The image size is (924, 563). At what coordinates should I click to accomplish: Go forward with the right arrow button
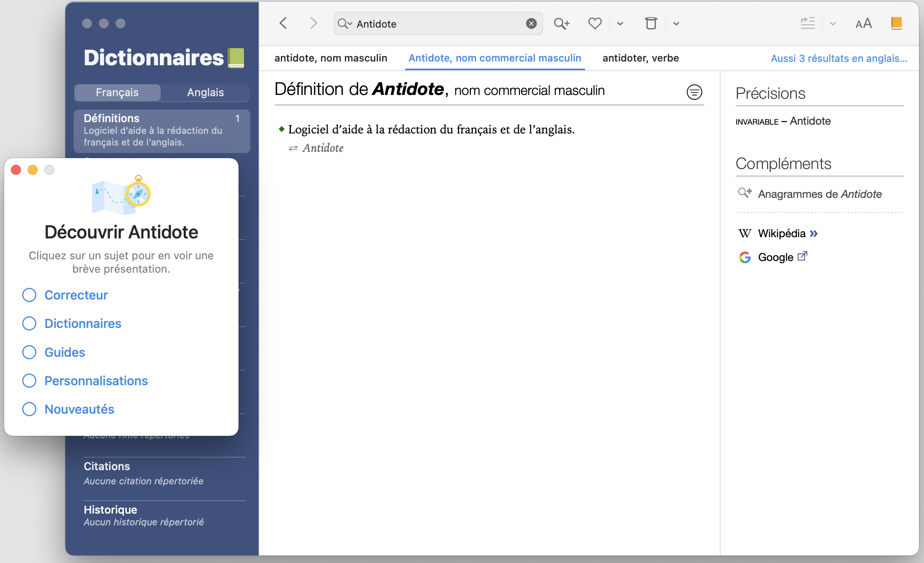click(313, 23)
